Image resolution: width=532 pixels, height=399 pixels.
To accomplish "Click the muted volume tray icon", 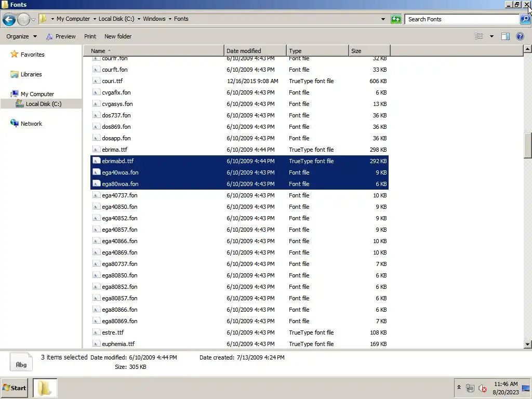I will click(x=482, y=388).
